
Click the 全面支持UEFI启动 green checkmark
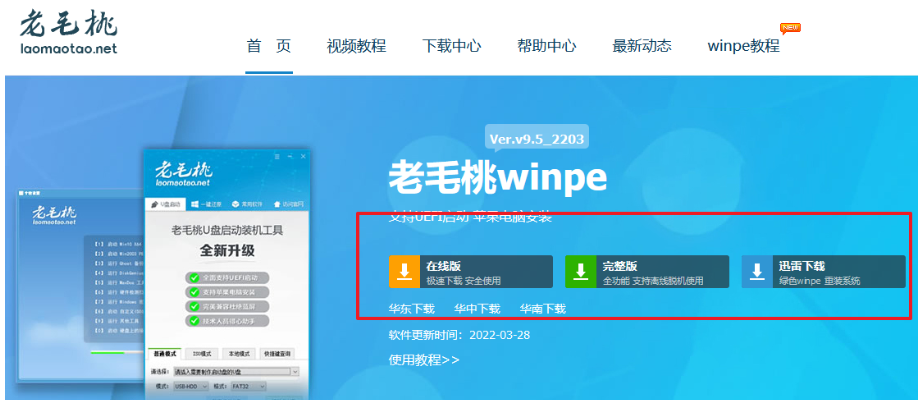(x=194, y=277)
